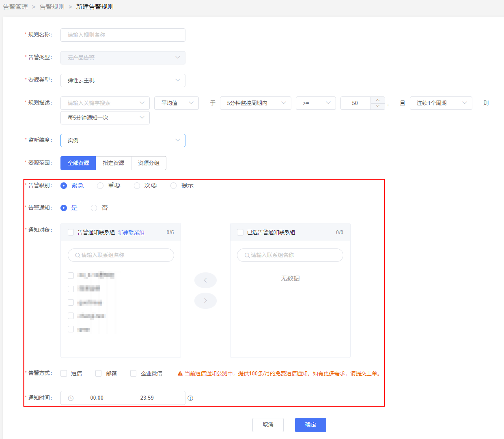
Task: Click the notification time info icon
Action: (x=190, y=398)
